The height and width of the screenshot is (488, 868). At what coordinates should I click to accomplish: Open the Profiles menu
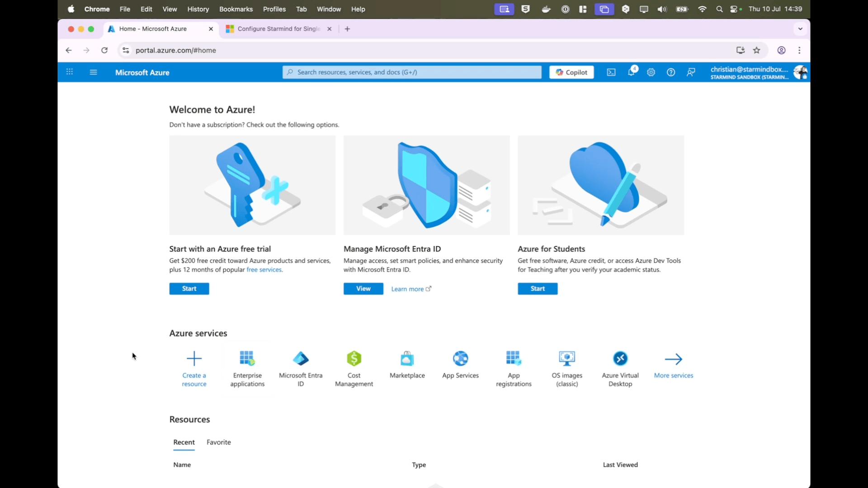click(274, 9)
